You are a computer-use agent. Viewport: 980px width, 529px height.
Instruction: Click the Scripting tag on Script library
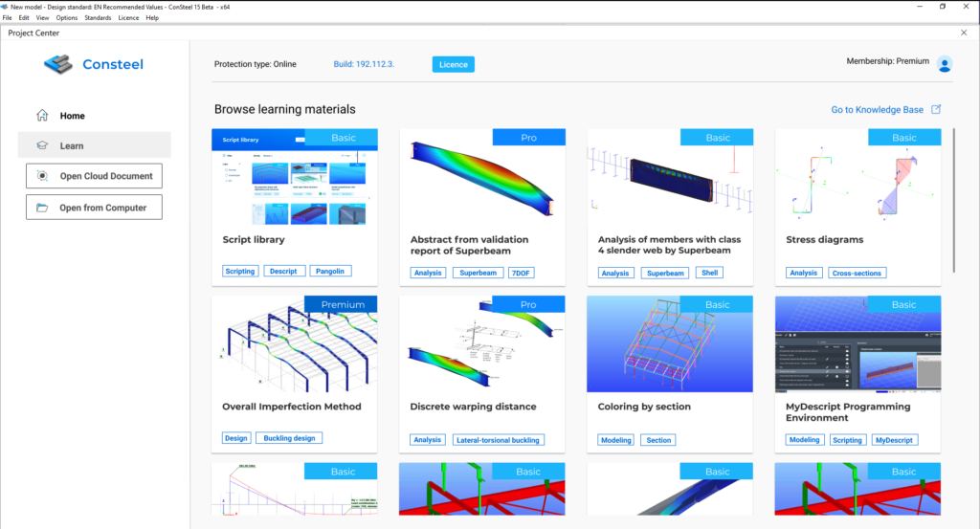[240, 271]
